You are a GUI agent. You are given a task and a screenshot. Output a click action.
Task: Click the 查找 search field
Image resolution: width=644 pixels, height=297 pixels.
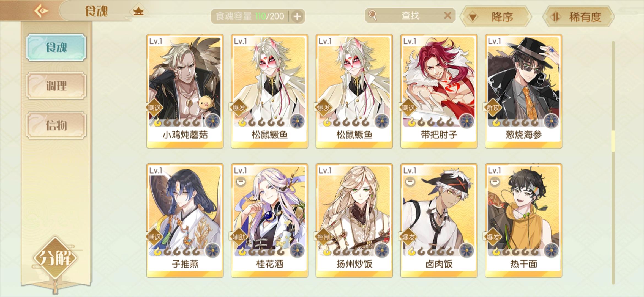pyautogui.click(x=410, y=15)
